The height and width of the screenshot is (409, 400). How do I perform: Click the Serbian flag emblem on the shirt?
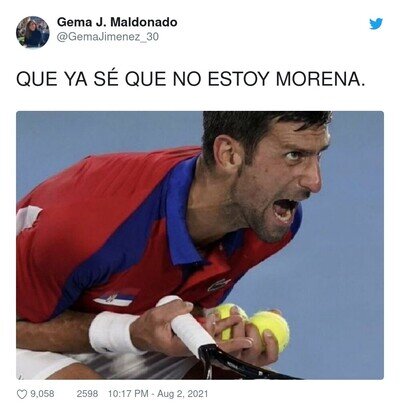[113, 299]
